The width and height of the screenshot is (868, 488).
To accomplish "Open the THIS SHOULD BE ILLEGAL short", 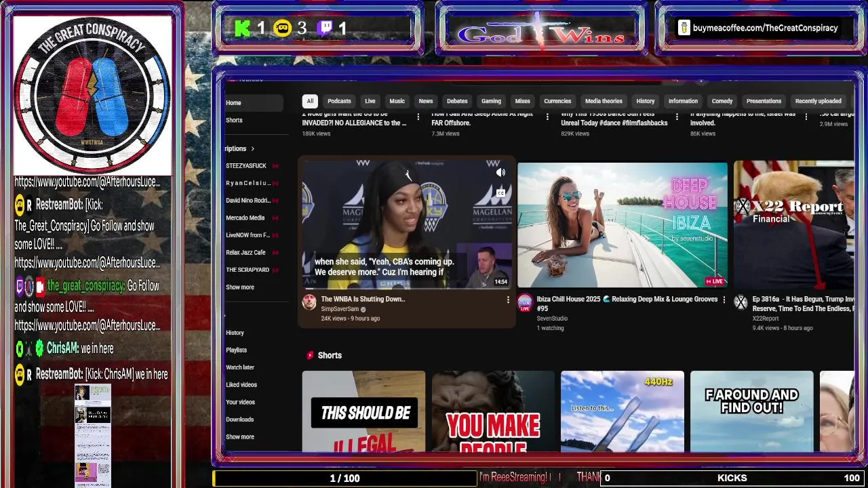I will [363, 411].
